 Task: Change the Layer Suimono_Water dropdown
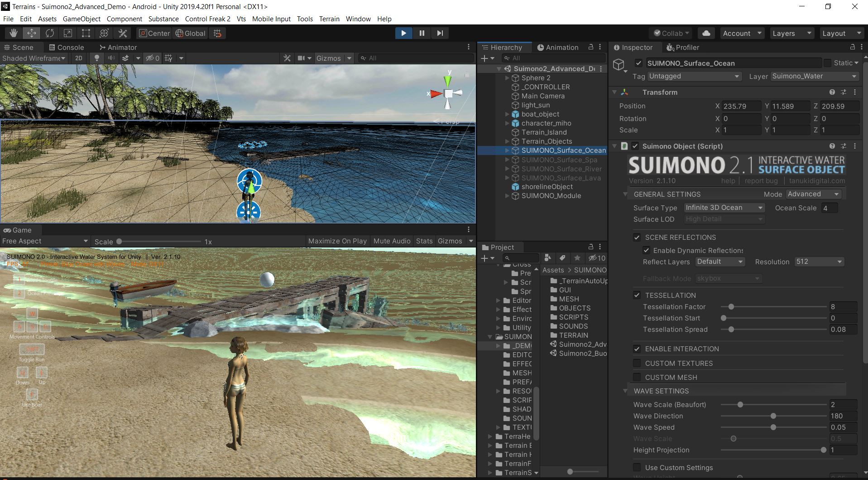click(x=814, y=76)
